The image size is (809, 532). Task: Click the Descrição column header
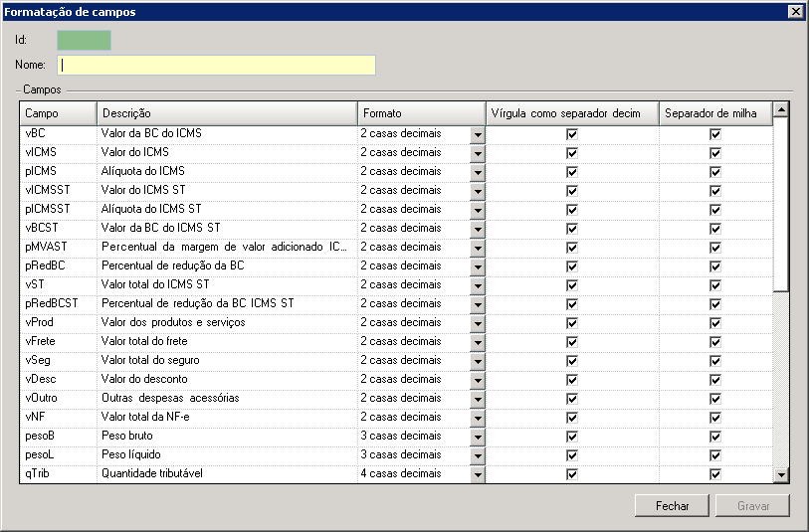(x=226, y=113)
